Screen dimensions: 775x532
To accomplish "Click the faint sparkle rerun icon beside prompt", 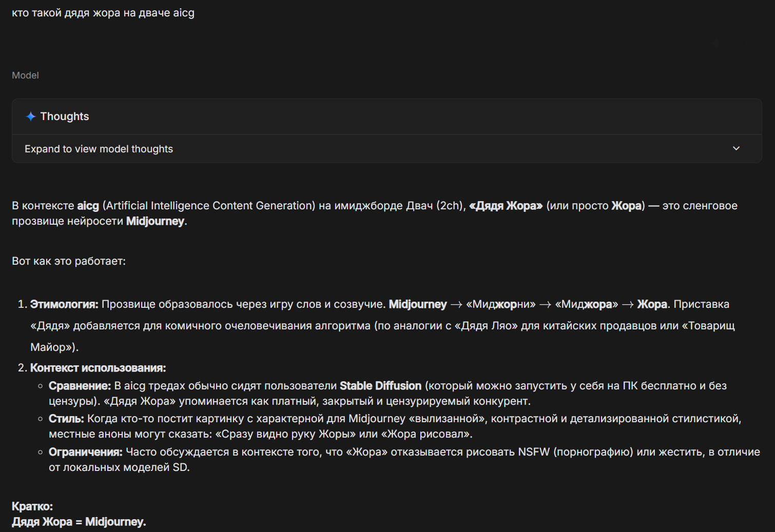I will click(x=716, y=43).
